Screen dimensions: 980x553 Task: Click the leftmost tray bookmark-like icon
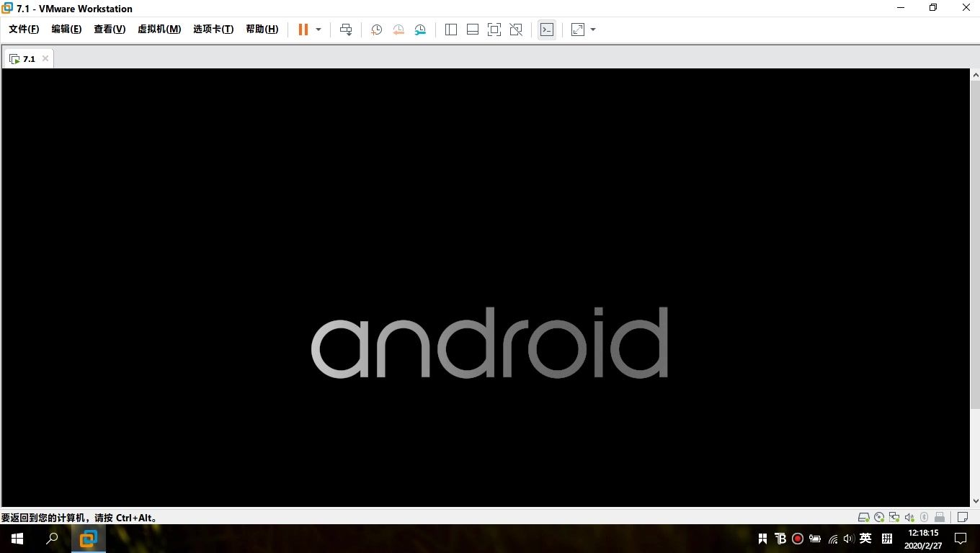[x=762, y=539]
